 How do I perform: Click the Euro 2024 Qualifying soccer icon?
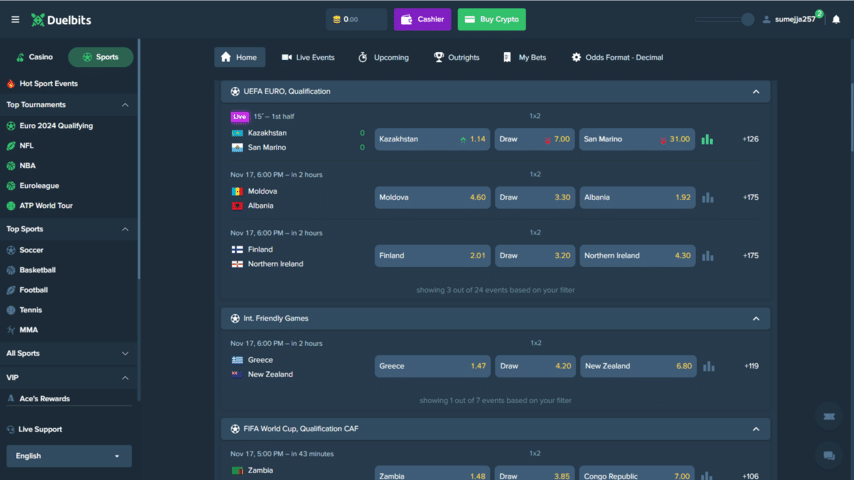tap(11, 126)
